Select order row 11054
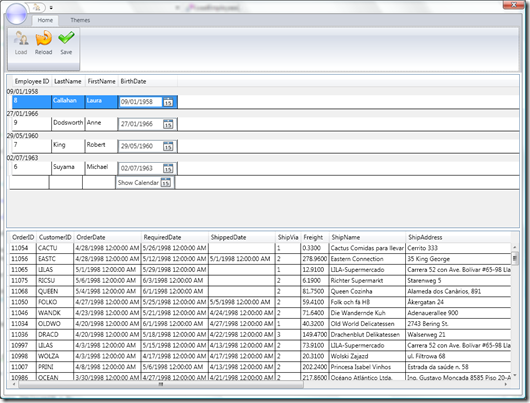Screen dimensions: 530x403 260,248
